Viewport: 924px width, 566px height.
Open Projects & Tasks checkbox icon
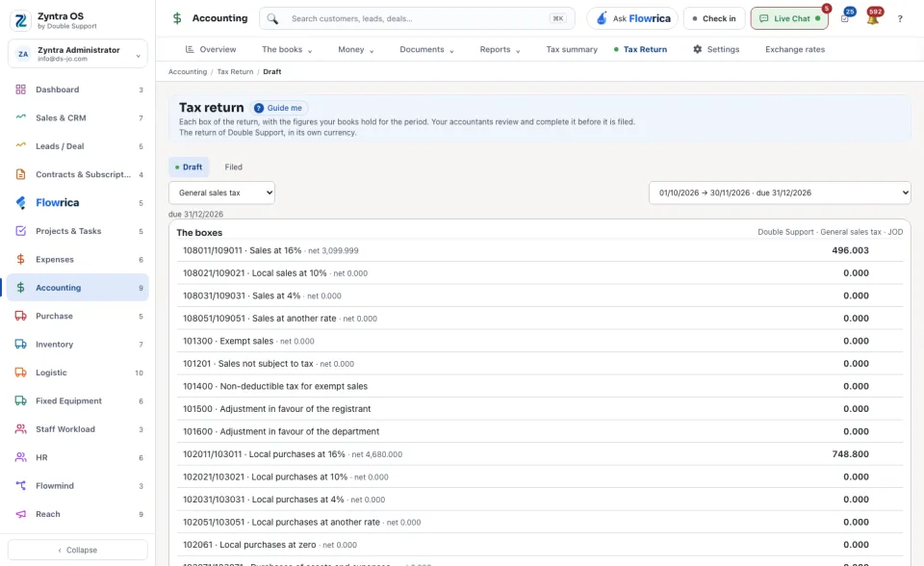(x=20, y=231)
